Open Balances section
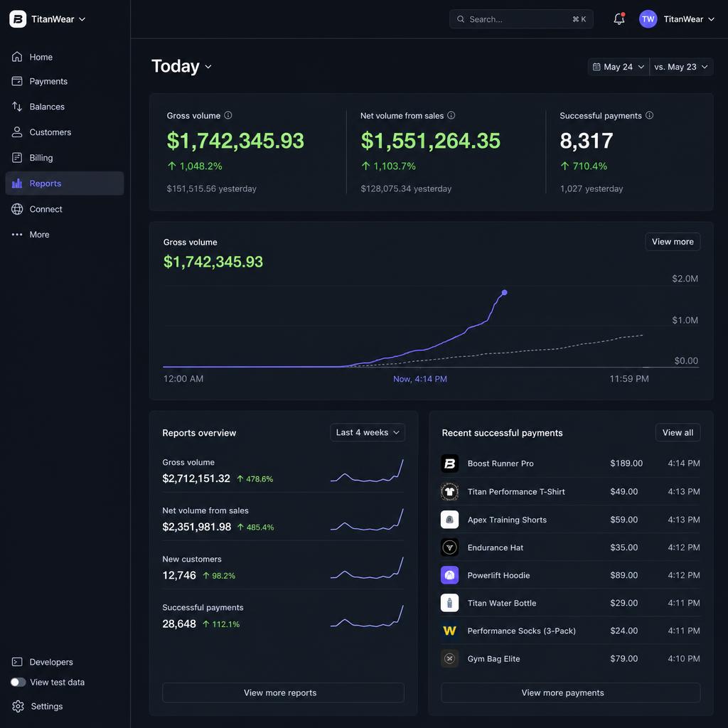This screenshot has width=728, height=728. pyautogui.click(x=65, y=107)
